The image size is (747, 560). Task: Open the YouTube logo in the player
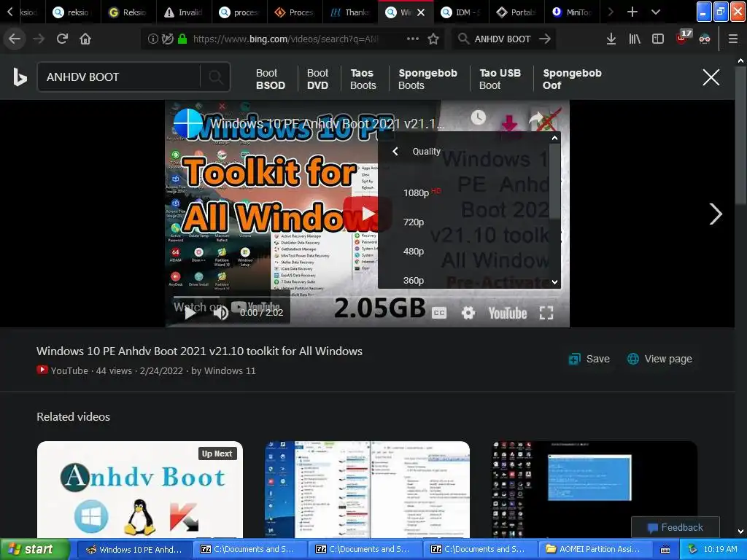pos(508,313)
